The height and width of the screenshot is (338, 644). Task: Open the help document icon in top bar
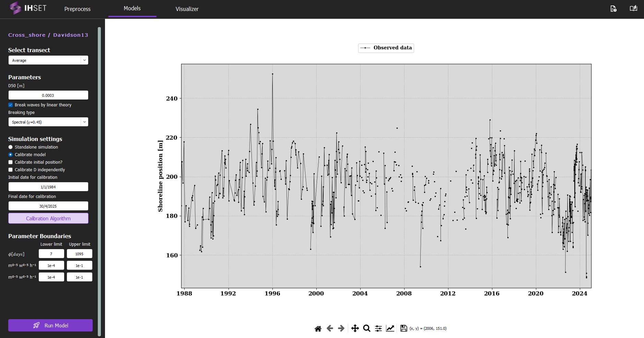(x=614, y=9)
